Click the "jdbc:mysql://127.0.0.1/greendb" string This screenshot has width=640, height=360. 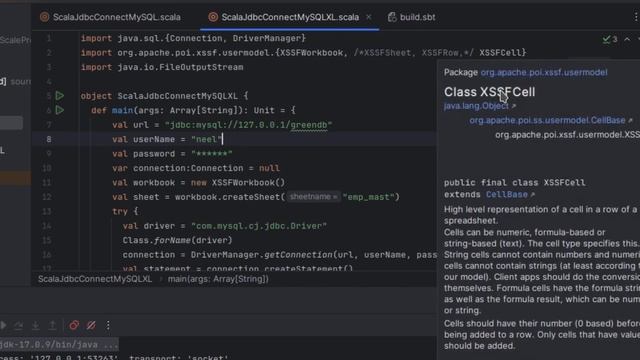pyautogui.click(x=248, y=125)
